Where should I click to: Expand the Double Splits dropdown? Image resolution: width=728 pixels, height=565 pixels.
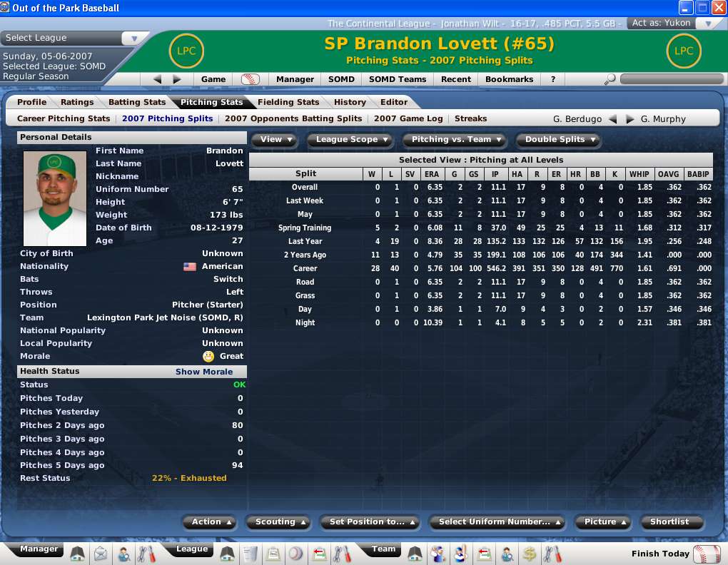click(560, 139)
